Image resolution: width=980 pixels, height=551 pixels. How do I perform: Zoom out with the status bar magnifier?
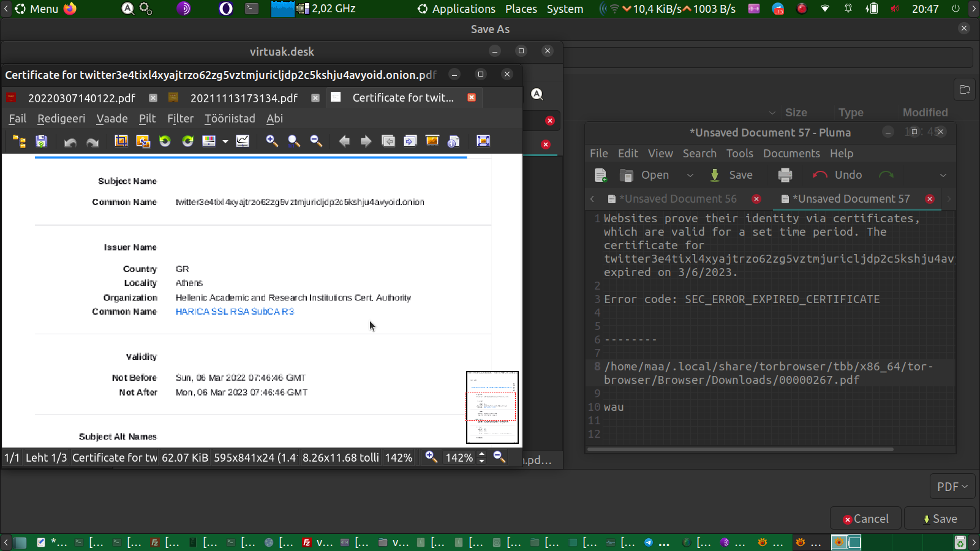[x=500, y=457]
